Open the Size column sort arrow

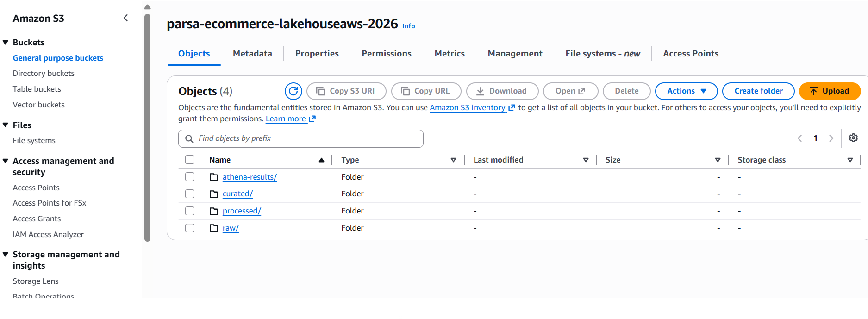pyautogui.click(x=718, y=160)
